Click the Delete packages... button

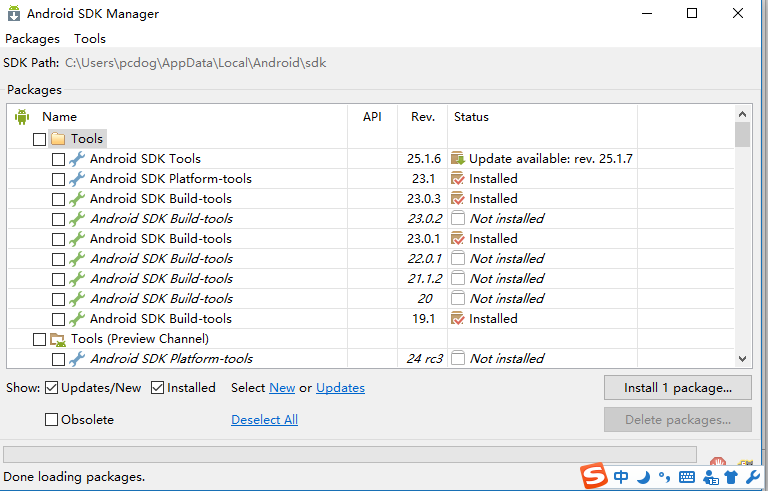click(677, 419)
